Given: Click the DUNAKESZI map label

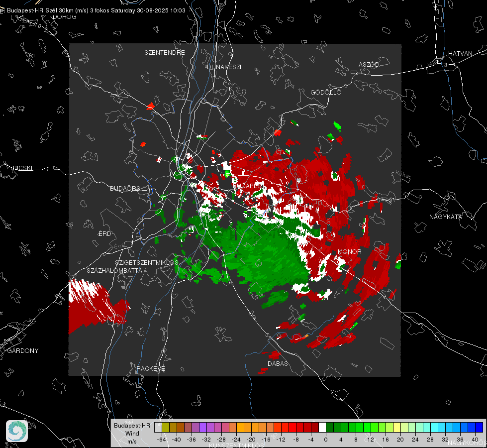Looking at the screenshot, I should click(x=224, y=67).
